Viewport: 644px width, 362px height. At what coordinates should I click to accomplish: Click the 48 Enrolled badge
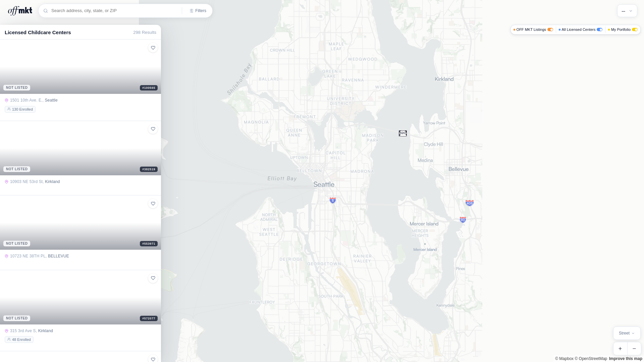19,340
